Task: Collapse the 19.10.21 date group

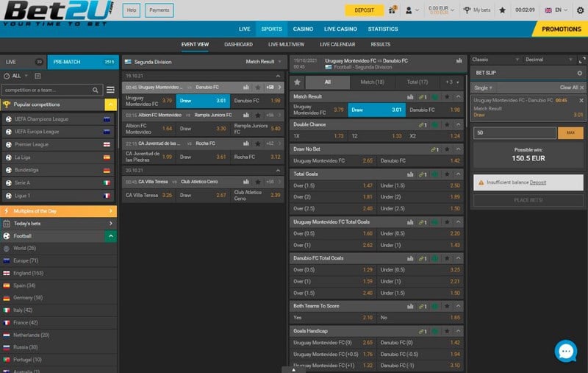Action: pyautogui.click(x=278, y=77)
